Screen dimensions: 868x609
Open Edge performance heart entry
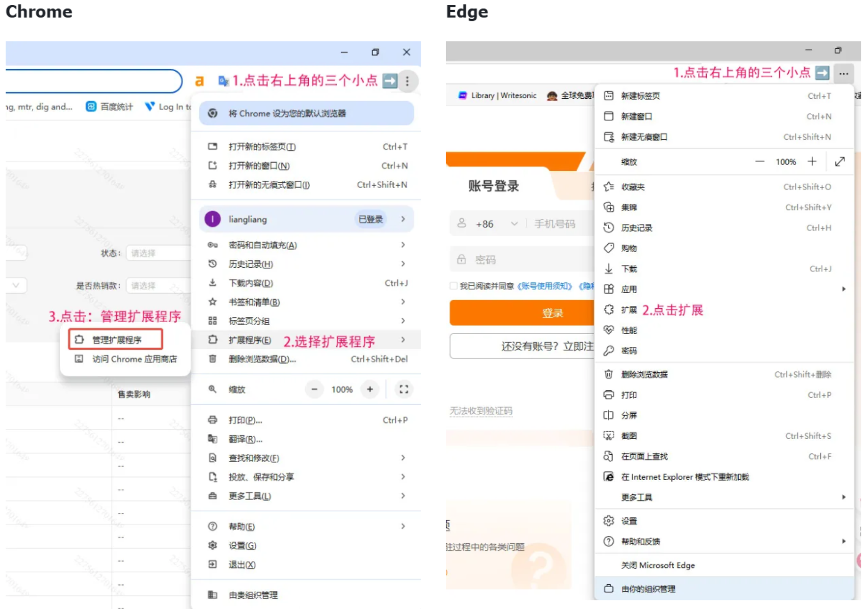[x=724, y=330]
